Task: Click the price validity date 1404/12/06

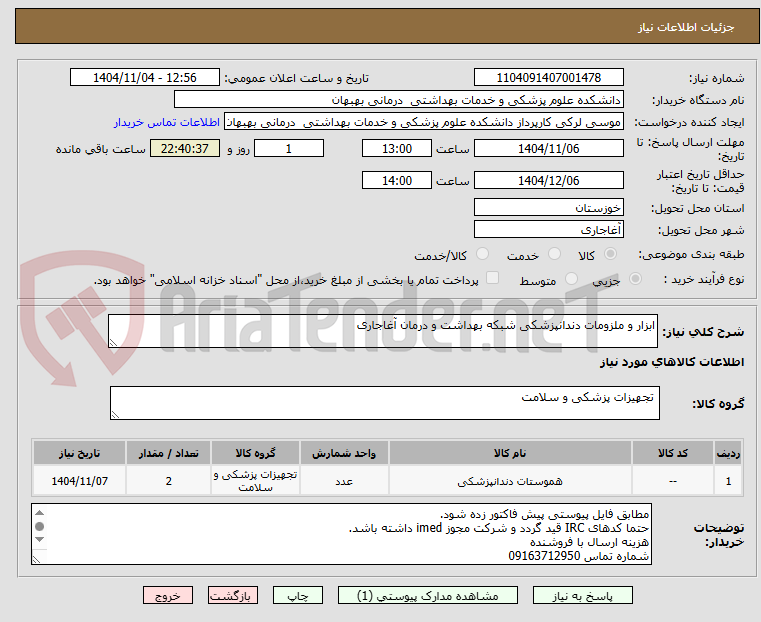Action: click(548, 180)
